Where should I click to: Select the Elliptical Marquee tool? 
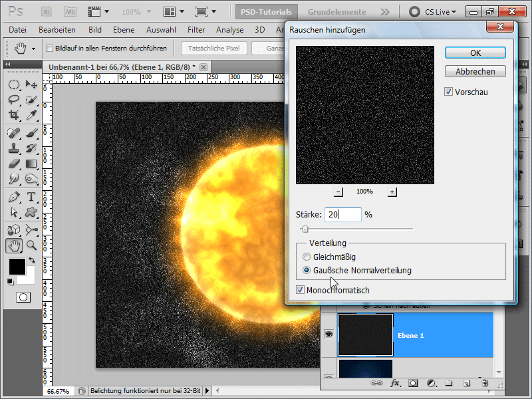click(x=14, y=84)
